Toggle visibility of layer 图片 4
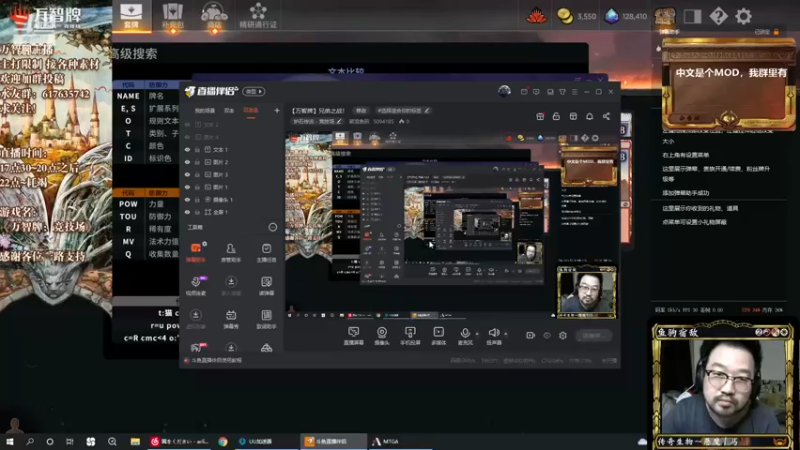 (187, 137)
